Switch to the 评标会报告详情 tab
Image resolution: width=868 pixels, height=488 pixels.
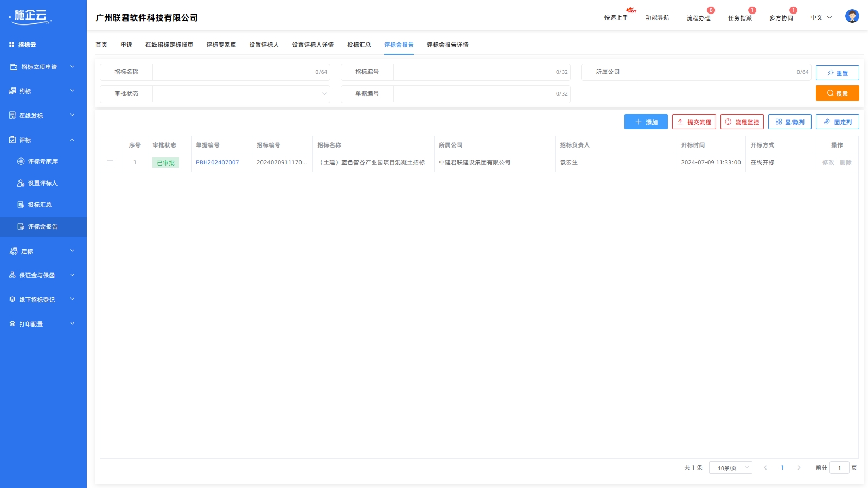[x=448, y=45]
